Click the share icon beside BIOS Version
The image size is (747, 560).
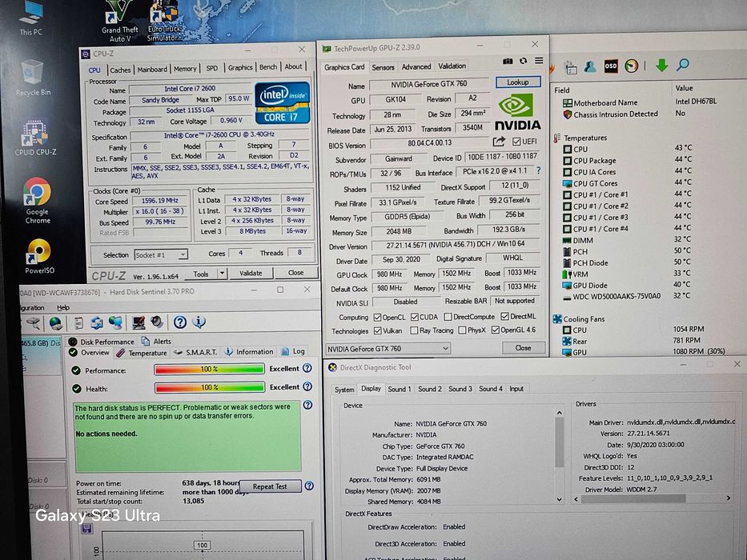click(x=499, y=142)
